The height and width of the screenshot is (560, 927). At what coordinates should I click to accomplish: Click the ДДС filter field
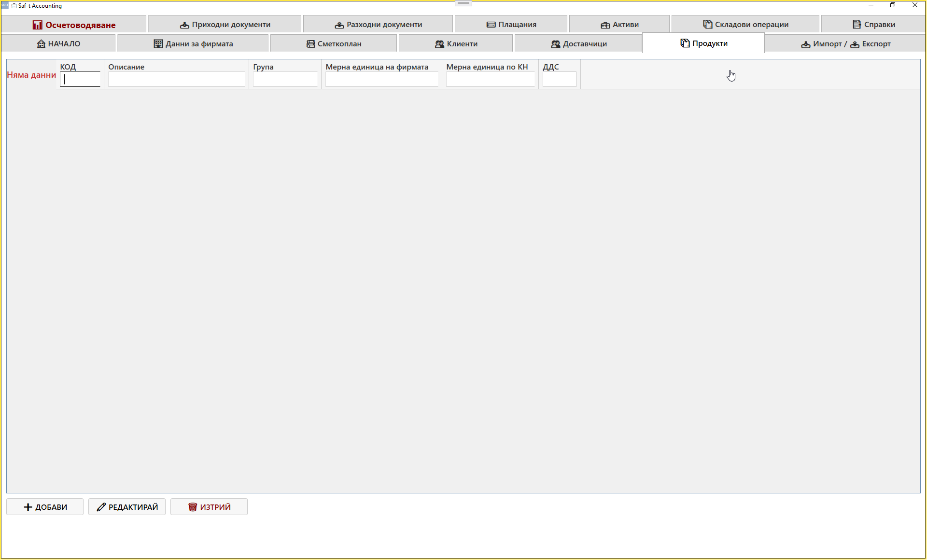[x=560, y=79]
